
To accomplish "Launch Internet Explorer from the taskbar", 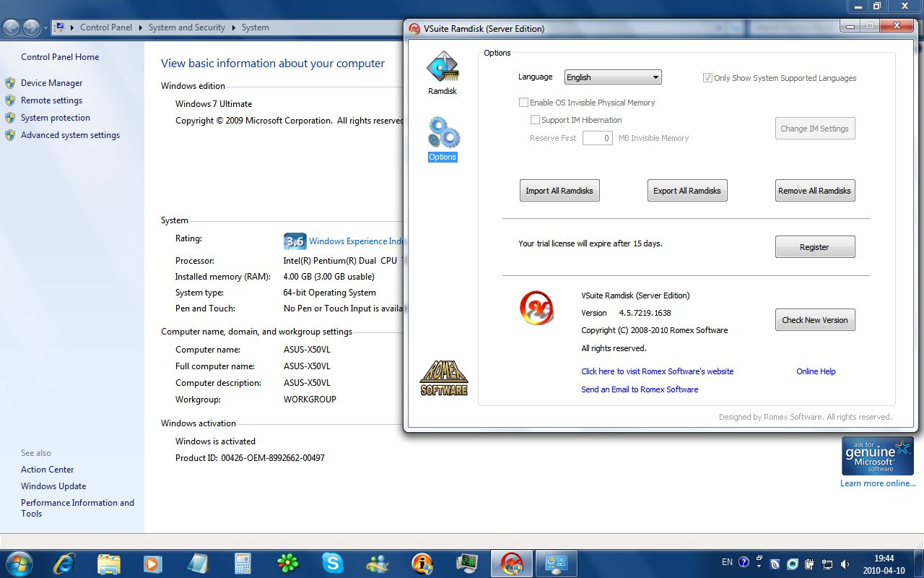I will click(64, 564).
